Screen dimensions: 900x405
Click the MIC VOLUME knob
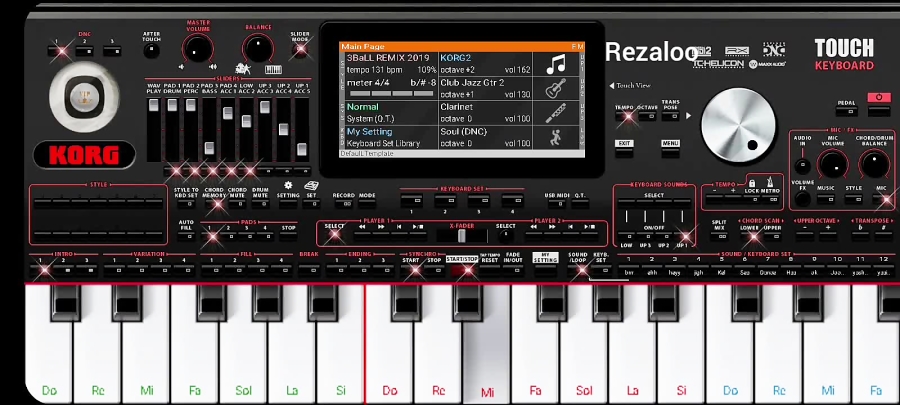833,164
